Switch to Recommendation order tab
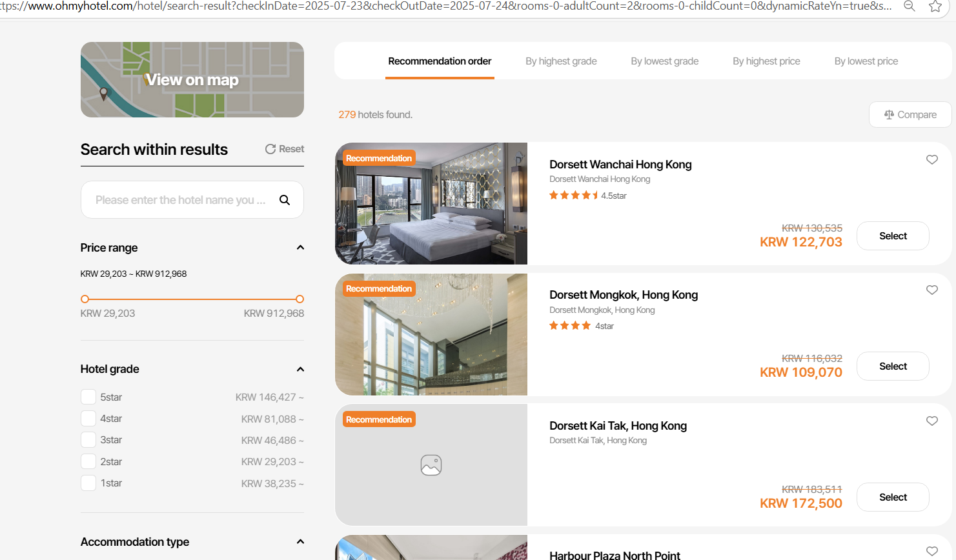956x560 pixels. (440, 61)
